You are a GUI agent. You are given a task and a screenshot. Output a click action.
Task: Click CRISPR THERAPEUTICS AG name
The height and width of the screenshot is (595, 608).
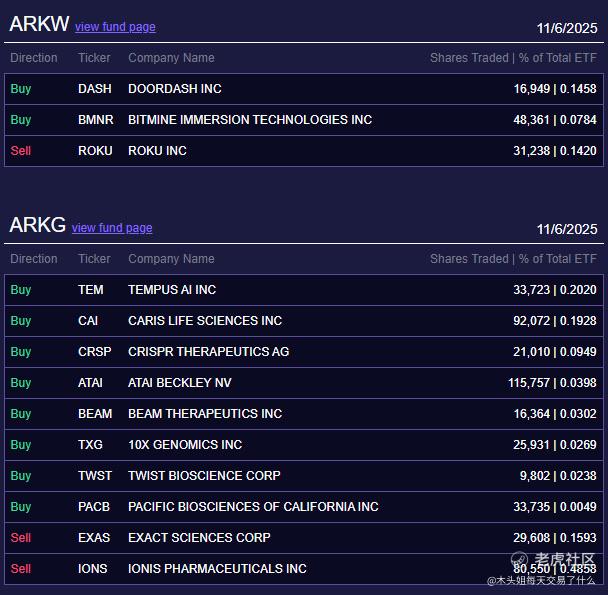coord(209,352)
